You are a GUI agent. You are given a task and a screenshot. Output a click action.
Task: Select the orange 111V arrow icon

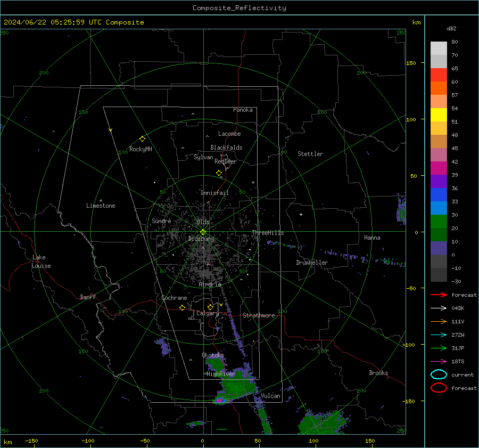click(439, 321)
